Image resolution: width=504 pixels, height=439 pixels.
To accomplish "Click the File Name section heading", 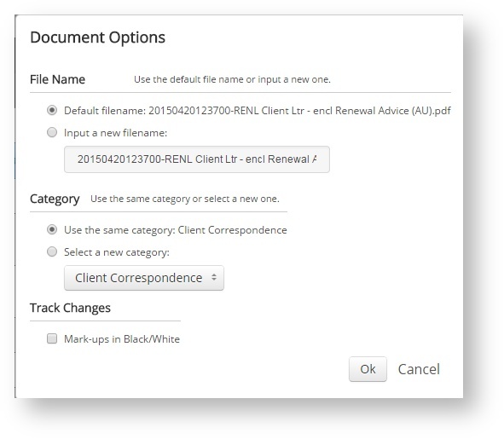I will tap(57, 79).
